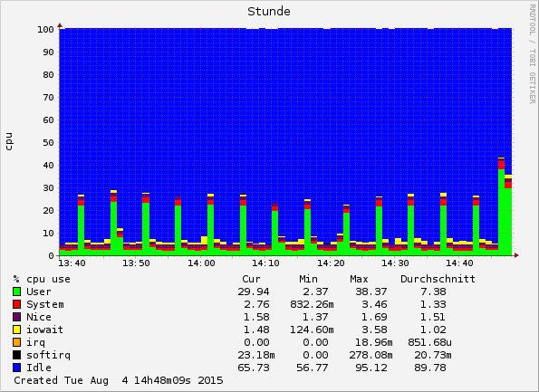
Task: Click irq average value 851.68u
Action: coord(429,342)
